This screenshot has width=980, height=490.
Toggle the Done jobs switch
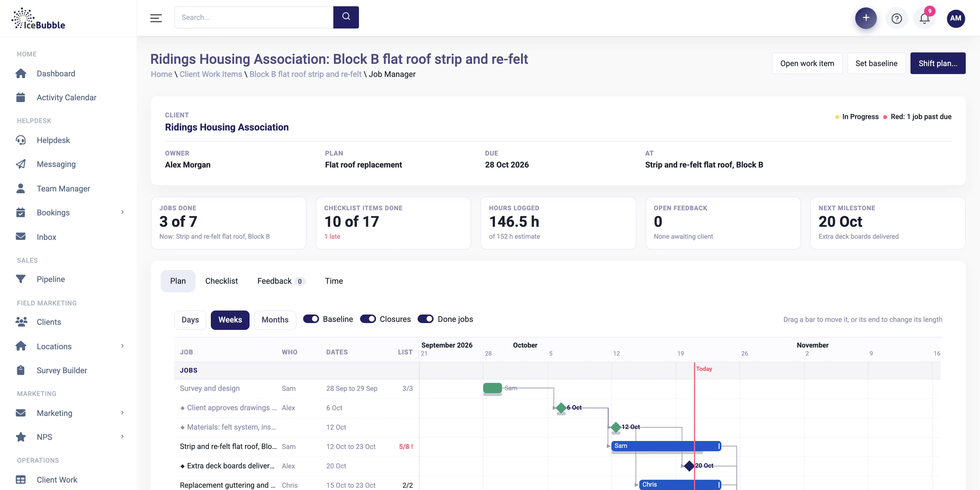coord(425,319)
